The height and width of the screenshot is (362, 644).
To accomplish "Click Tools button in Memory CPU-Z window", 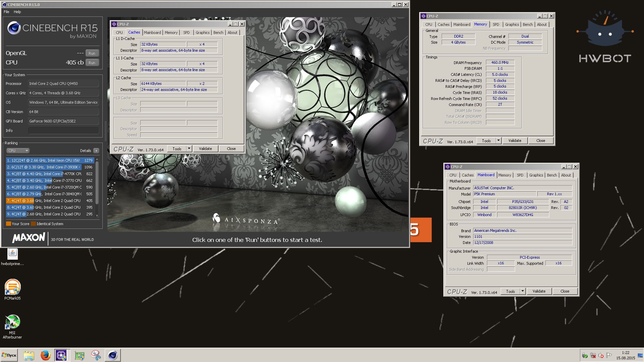I will click(x=486, y=141).
